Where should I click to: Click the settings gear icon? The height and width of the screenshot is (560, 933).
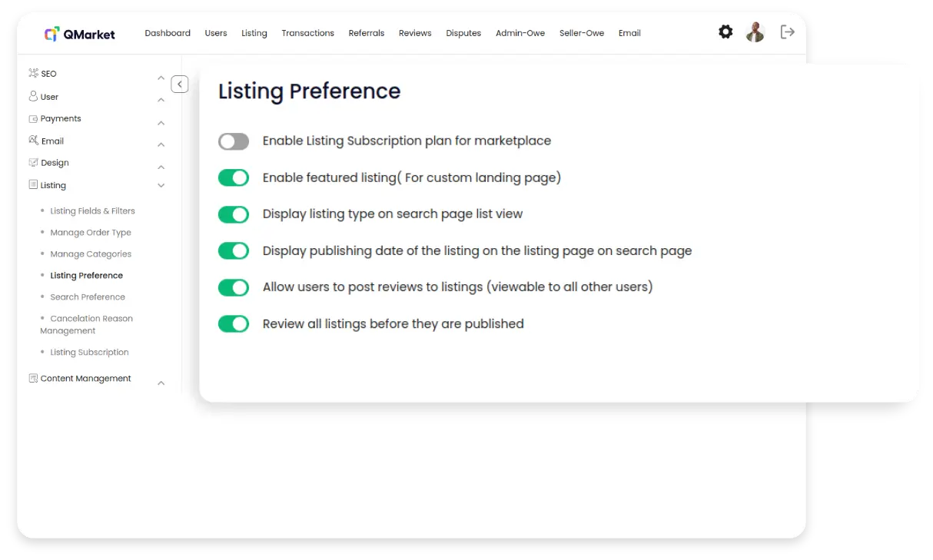click(725, 32)
